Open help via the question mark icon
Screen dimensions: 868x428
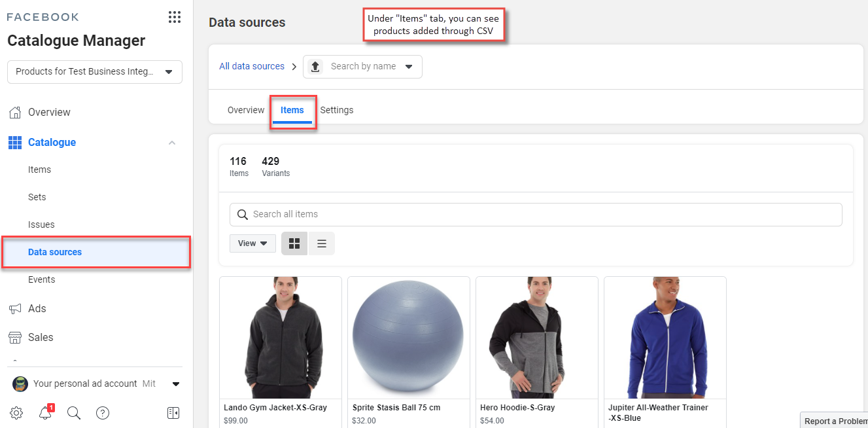tap(103, 412)
